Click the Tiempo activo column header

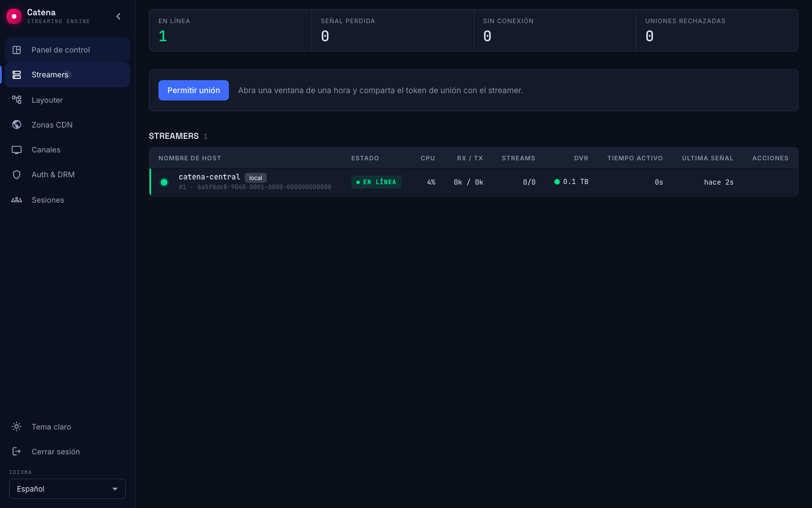point(635,158)
